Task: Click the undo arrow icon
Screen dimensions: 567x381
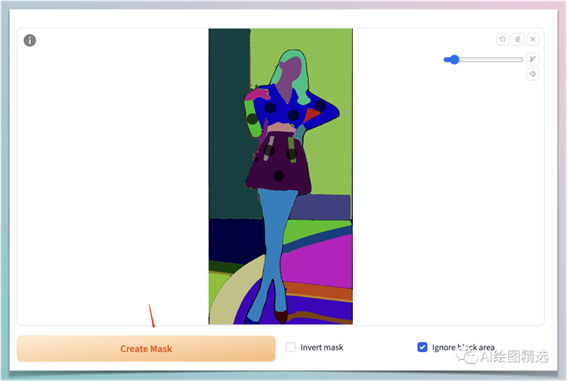Action: point(503,39)
